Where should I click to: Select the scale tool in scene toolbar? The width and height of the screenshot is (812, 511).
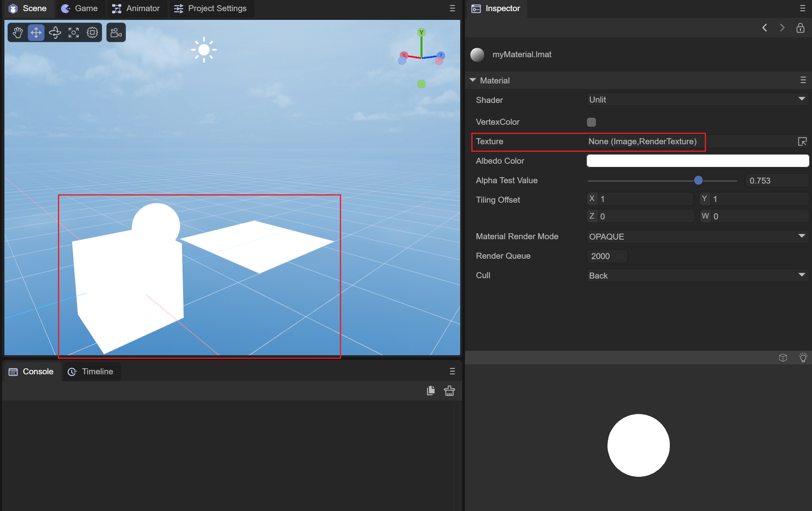73,33
